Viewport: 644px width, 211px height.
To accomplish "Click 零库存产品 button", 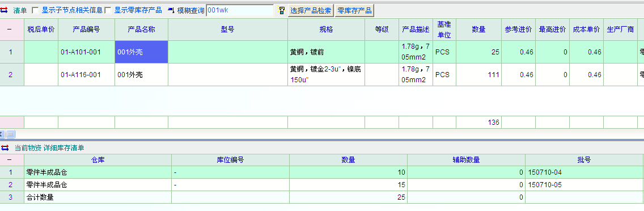I will click(x=354, y=11).
